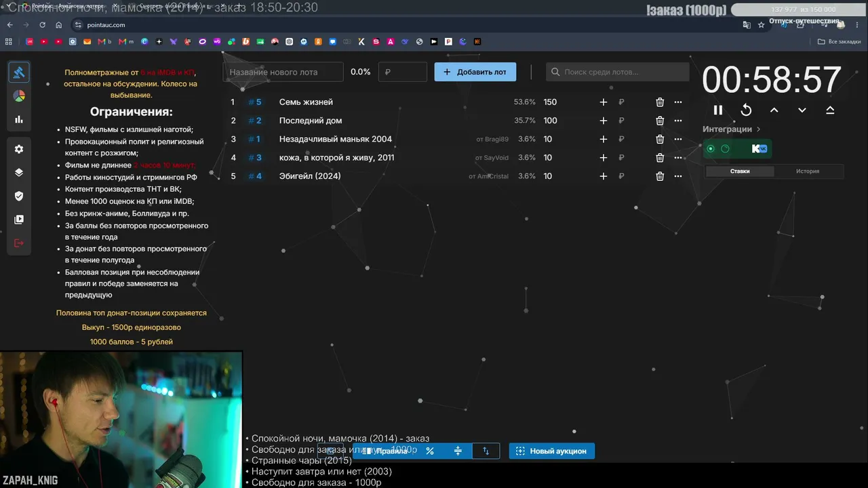Toggle the second green circle integration indicator
Viewport: 868px width, 488px height.
click(725, 148)
